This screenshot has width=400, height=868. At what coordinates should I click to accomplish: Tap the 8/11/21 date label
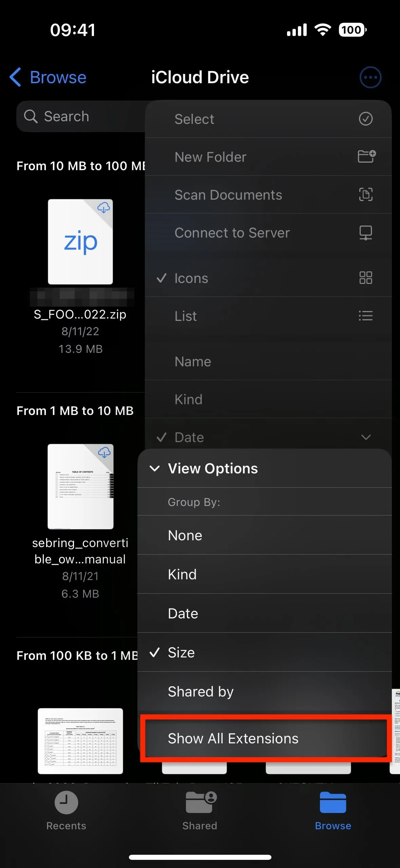(x=80, y=576)
